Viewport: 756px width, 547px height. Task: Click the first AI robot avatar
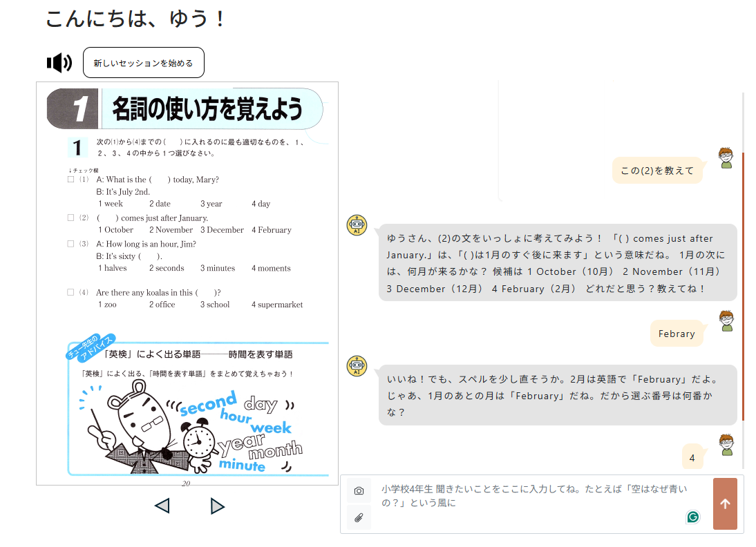coord(357,225)
